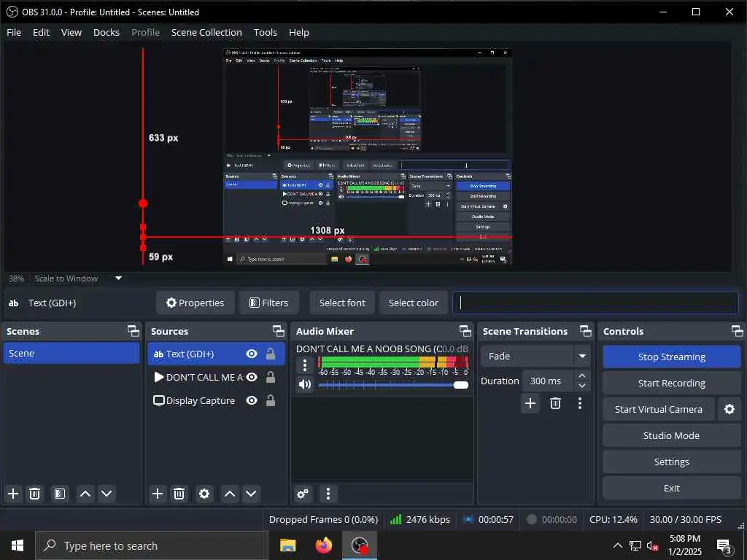Lock the Text (GDI+) source
The image size is (747, 560).
click(271, 354)
